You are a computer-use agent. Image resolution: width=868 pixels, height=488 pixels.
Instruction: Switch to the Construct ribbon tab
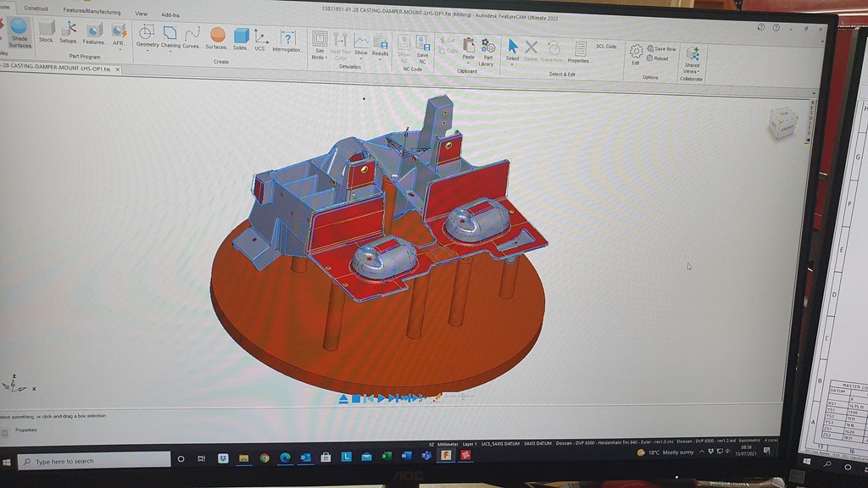coord(36,8)
